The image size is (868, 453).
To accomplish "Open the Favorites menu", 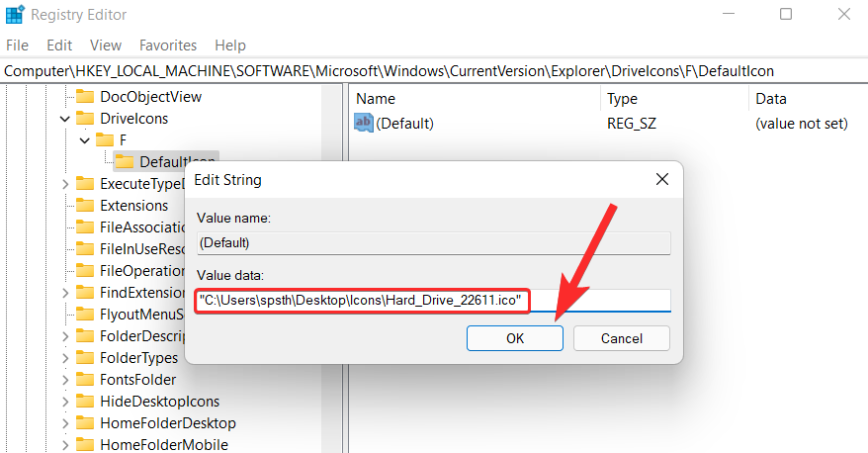I will click(x=168, y=45).
